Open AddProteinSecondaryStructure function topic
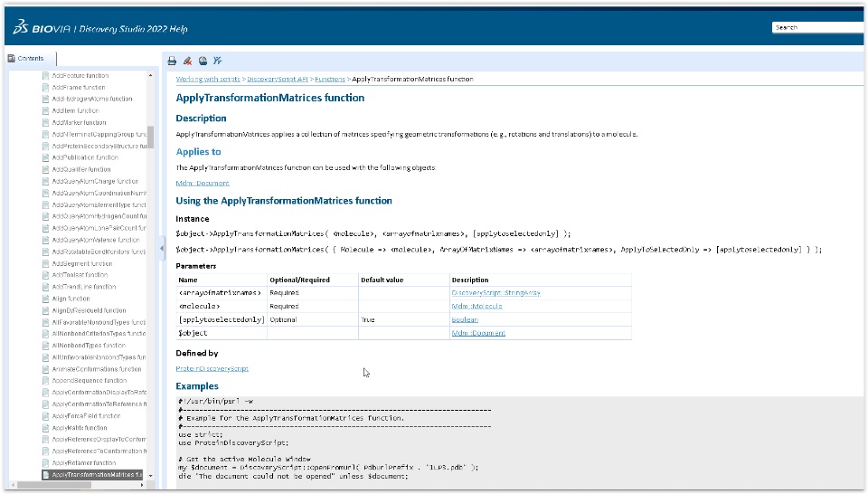The height and width of the screenshot is (494, 868). coord(99,147)
